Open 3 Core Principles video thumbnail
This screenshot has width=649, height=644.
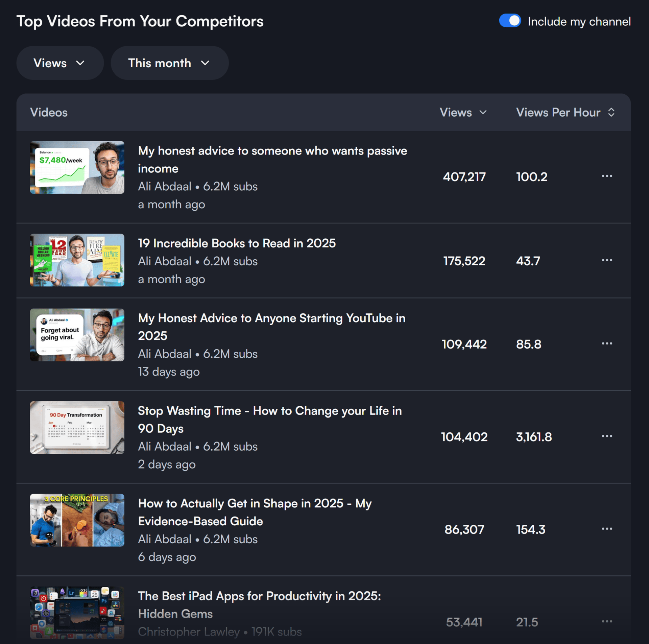point(77,520)
